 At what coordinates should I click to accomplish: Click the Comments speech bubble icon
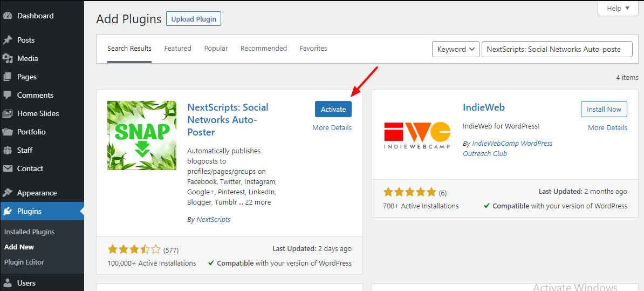[x=8, y=96]
